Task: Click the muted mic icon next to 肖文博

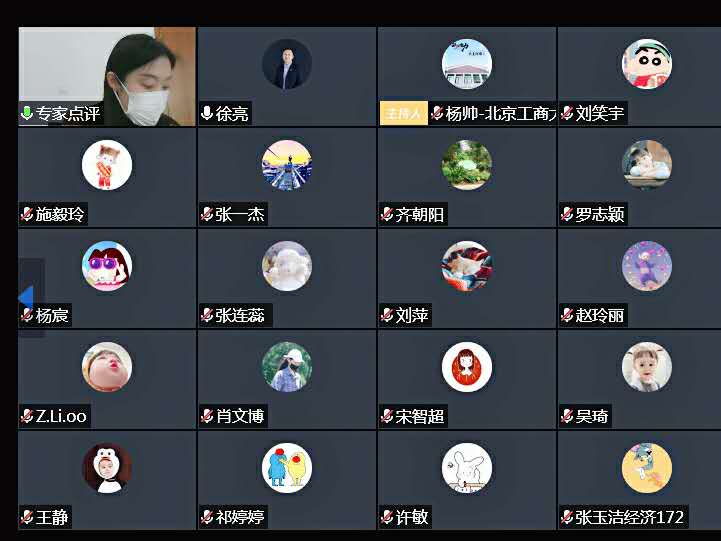Action: (206, 416)
